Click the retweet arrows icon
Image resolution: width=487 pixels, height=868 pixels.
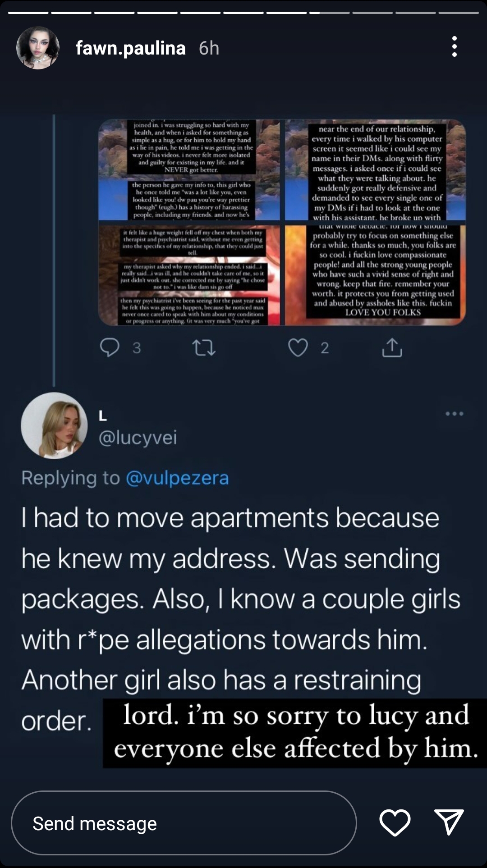click(x=204, y=348)
